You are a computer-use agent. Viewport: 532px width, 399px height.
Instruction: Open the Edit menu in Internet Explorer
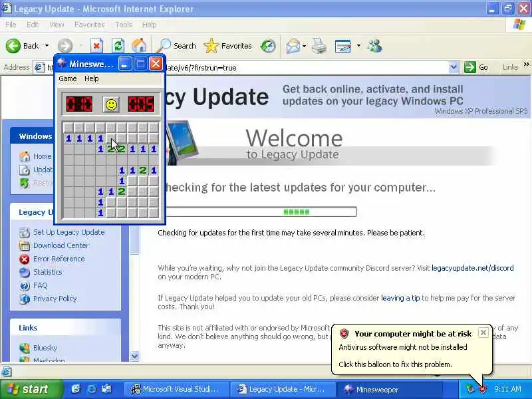[33, 25]
